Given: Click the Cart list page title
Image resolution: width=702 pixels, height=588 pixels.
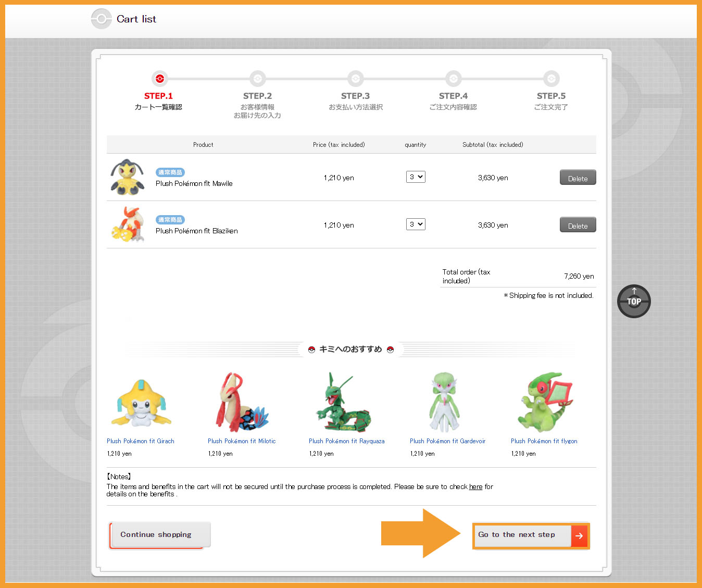Looking at the screenshot, I should (136, 19).
